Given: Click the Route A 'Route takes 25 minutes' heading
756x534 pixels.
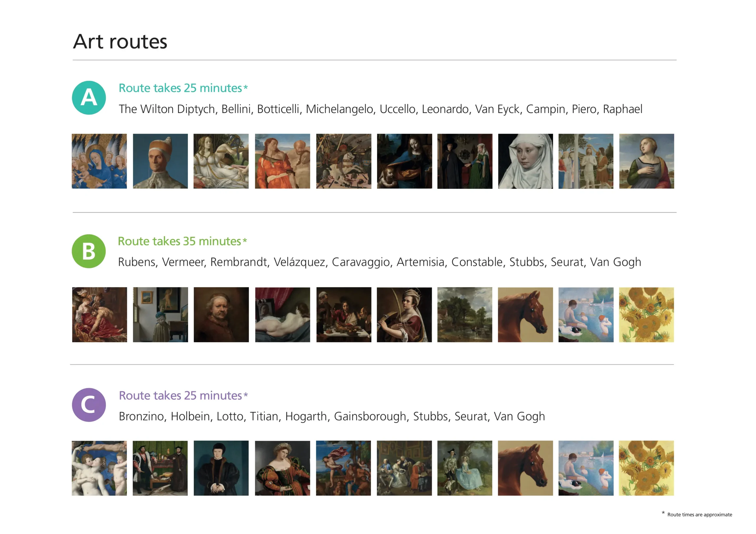Looking at the screenshot, I should click(x=183, y=88).
